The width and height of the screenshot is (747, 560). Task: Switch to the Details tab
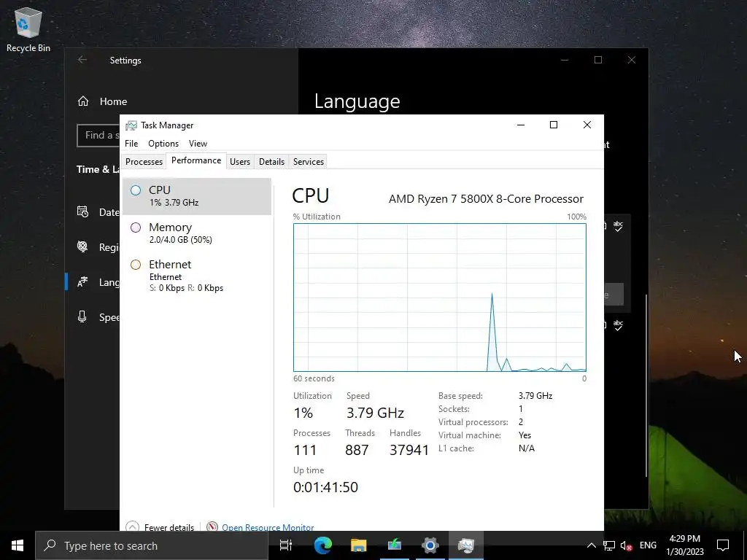[x=271, y=161]
